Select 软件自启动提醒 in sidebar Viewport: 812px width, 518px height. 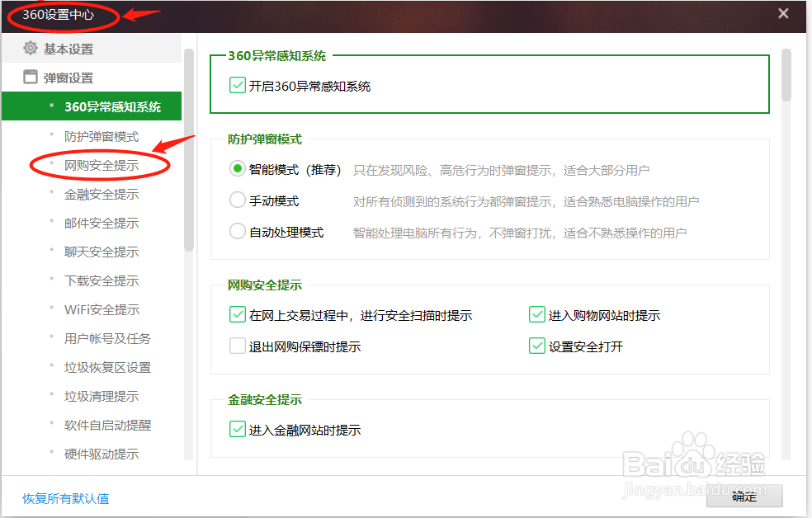pyautogui.click(x=108, y=426)
